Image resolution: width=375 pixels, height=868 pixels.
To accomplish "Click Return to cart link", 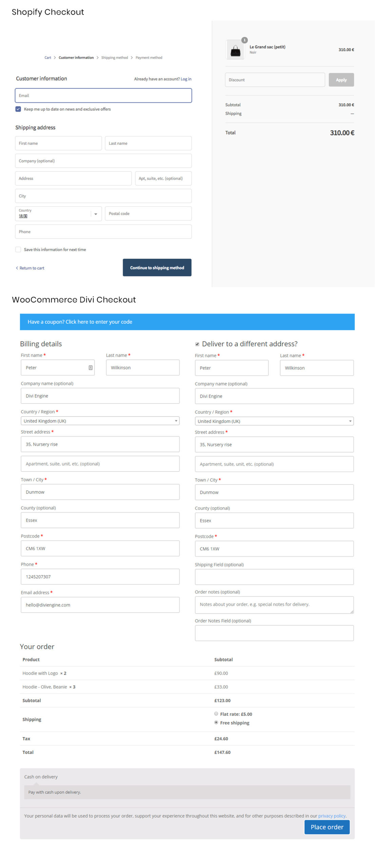I will [32, 268].
